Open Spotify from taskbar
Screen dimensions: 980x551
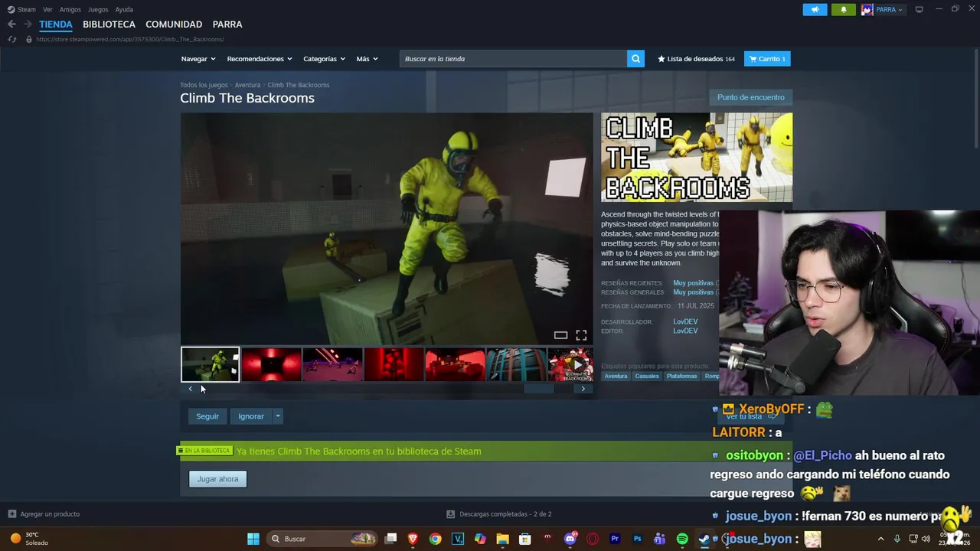(x=681, y=539)
